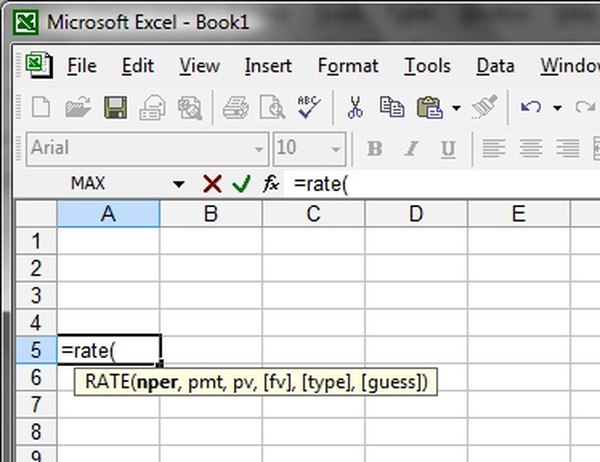Screen dimensions: 600x462
Task: Click the Redo arrow icon
Action: coord(585,107)
